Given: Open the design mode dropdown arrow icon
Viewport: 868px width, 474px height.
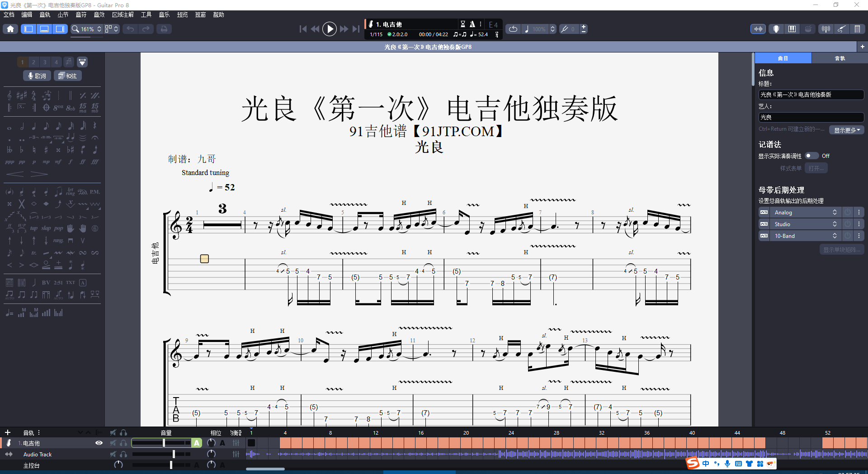Looking at the screenshot, I should click(x=82, y=62).
